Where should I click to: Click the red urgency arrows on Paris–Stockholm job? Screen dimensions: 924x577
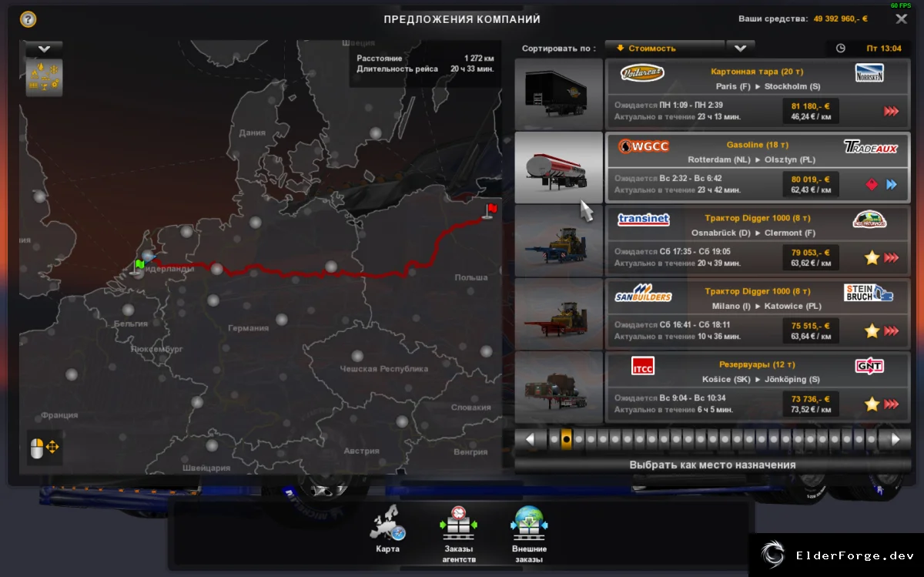click(x=891, y=111)
